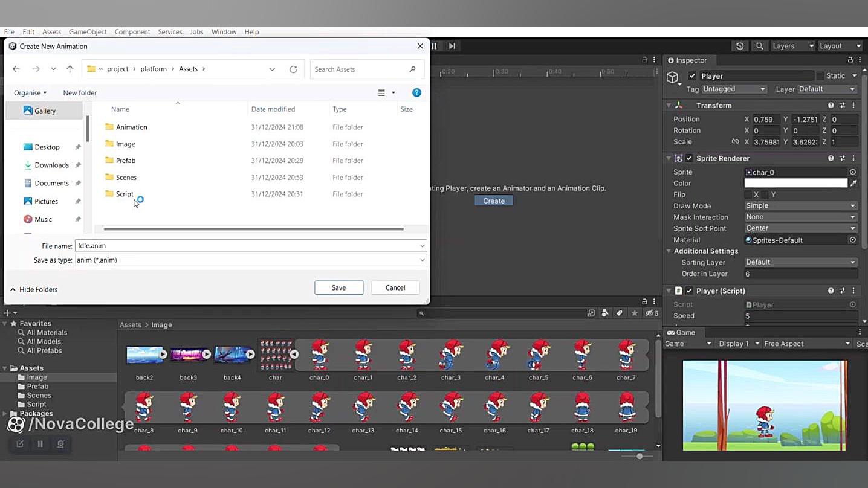
Task: Click Material object picker circle icon
Action: [x=853, y=240]
